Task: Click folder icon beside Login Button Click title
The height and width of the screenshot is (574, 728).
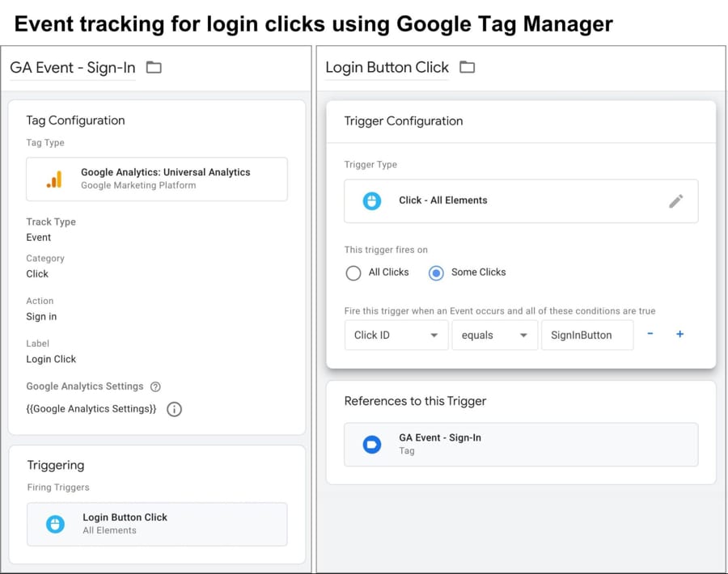Action: coord(467,67)
